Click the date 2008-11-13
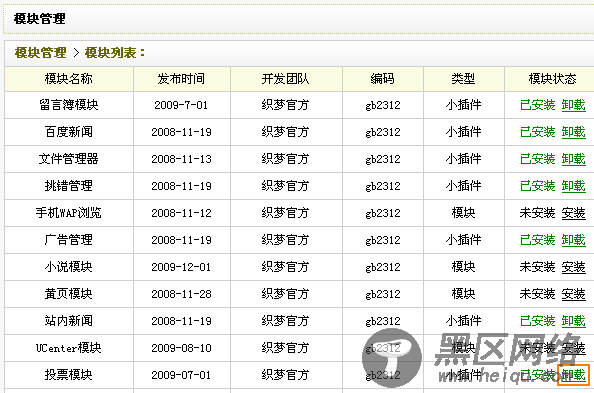This screenshot has height=393, width=594. click(x=181, y=159)
